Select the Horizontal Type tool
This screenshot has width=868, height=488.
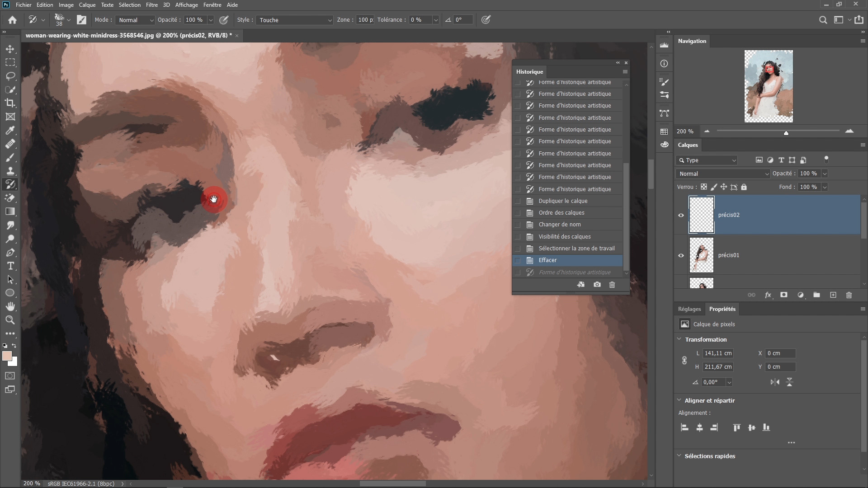click(10, 266)
